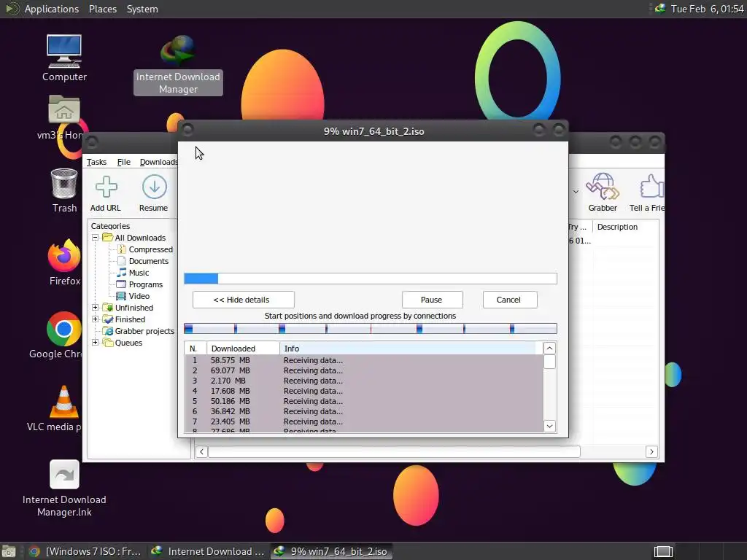Switch to the Windows 7 ISO Chrome taskbar window
Image resolution: width=747 pixels, height=560 pixels.
(x=86, y=551)
